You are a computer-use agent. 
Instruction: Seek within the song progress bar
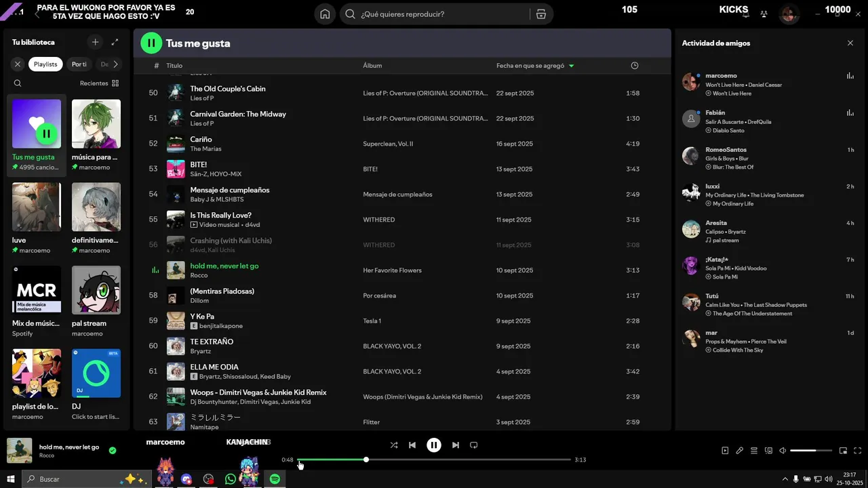tap(434, 460)
